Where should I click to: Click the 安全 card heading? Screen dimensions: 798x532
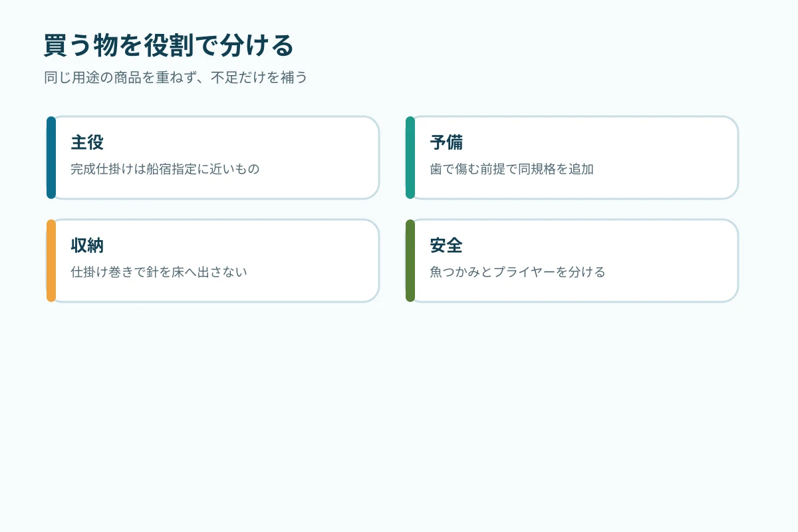446,245
